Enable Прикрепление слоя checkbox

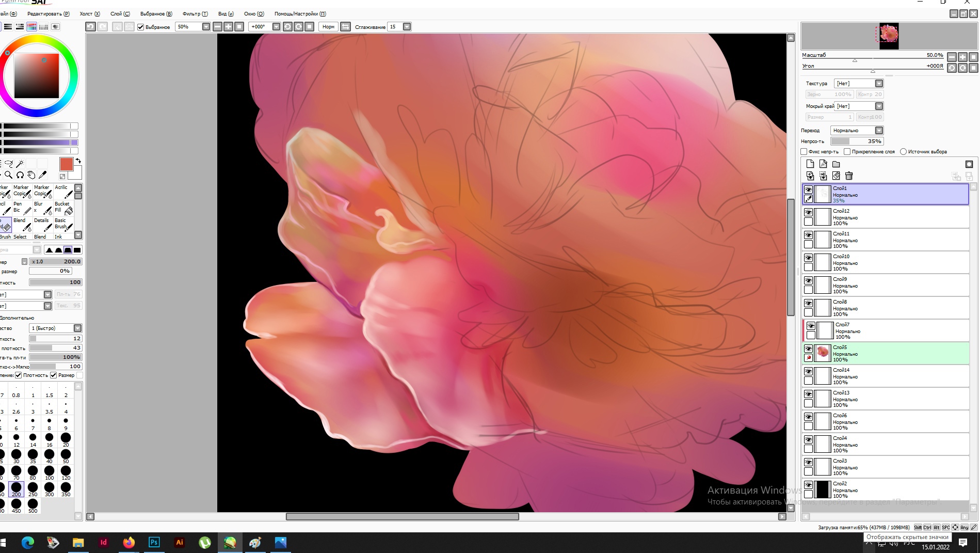click(847, 152)
